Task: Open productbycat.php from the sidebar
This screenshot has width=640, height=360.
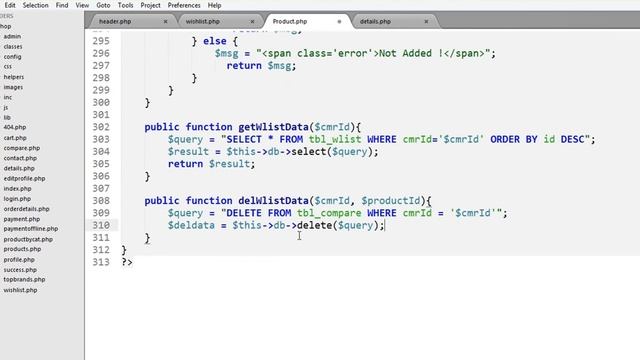Action: click(x=28, y=239)
